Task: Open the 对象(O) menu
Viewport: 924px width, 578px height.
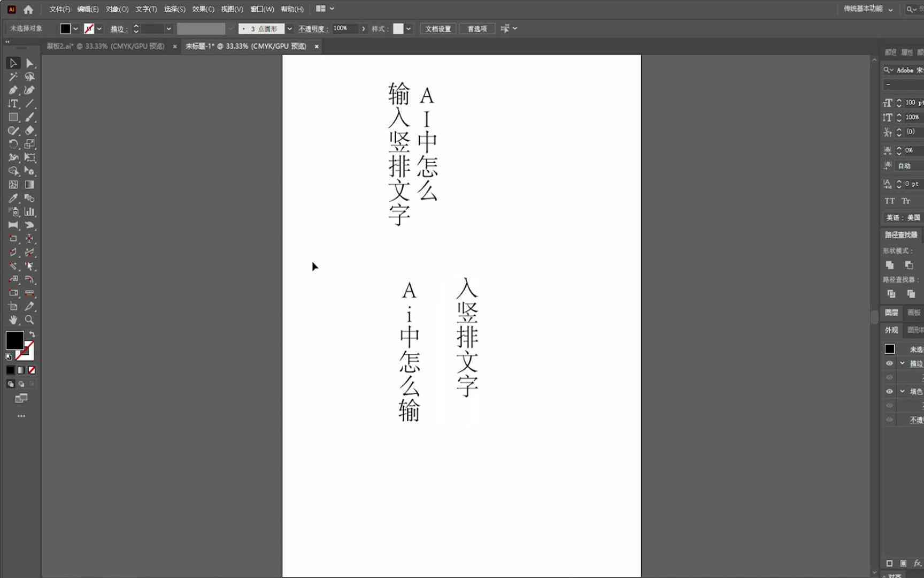Action: (x=117, y=9)
